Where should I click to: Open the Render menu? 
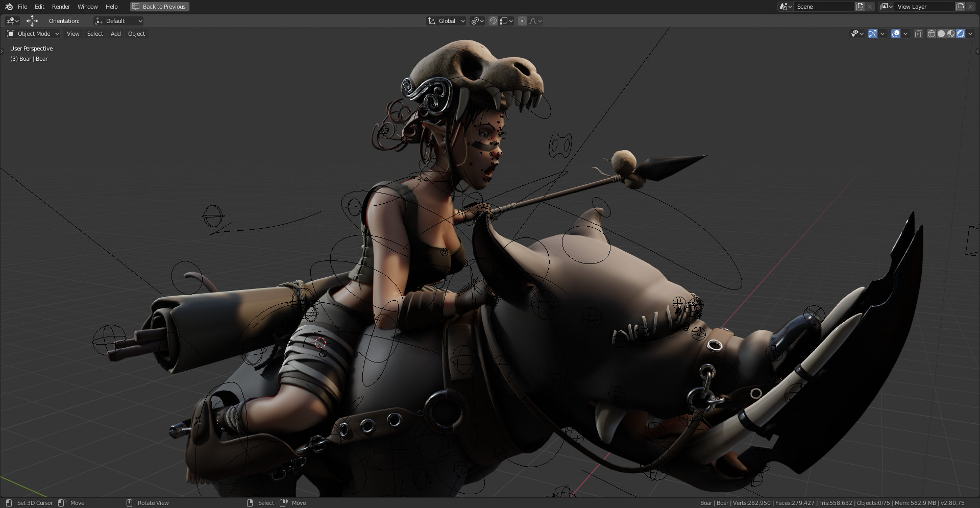click(61, 7)
